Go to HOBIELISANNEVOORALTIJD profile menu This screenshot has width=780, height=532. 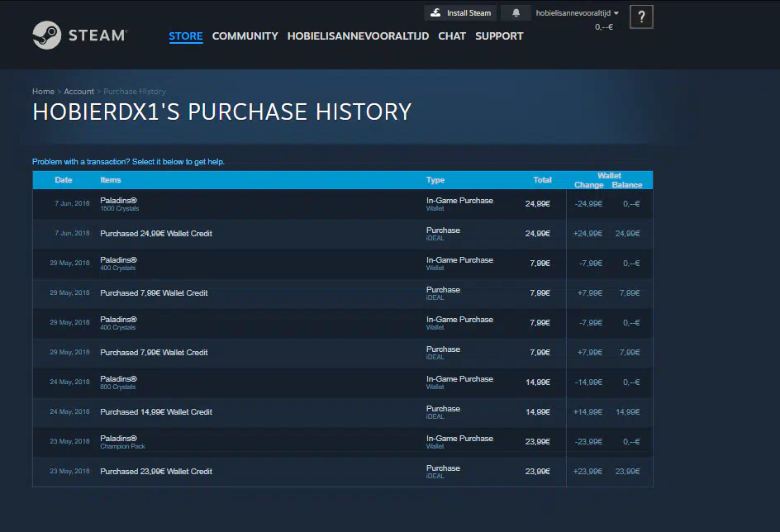point(358,36)
